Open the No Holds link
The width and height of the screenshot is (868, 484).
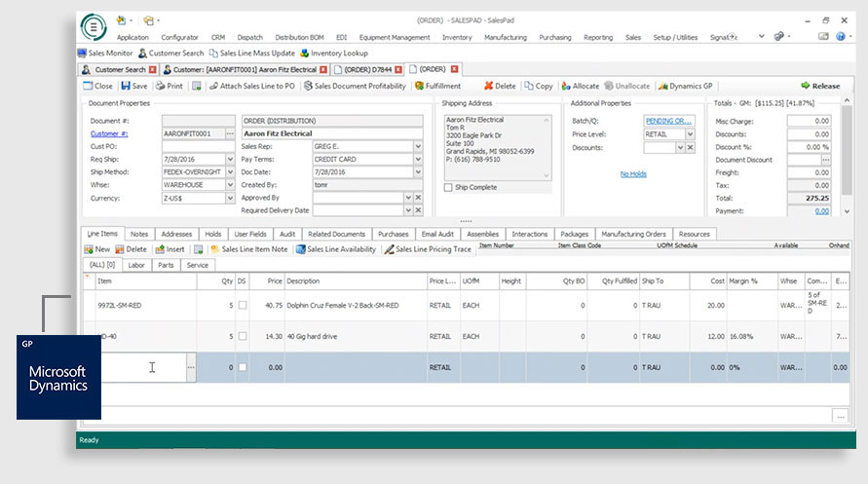click(x=633, y=174)
